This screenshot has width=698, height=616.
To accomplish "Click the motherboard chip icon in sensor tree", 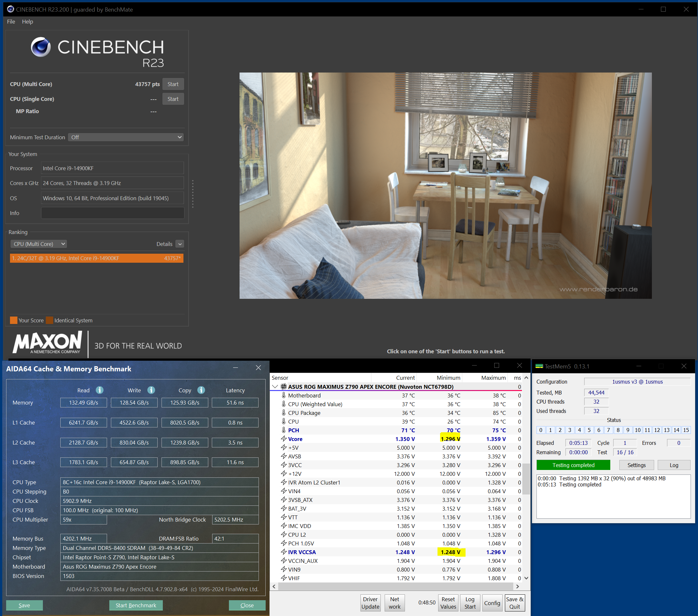I will click(283, 386).
